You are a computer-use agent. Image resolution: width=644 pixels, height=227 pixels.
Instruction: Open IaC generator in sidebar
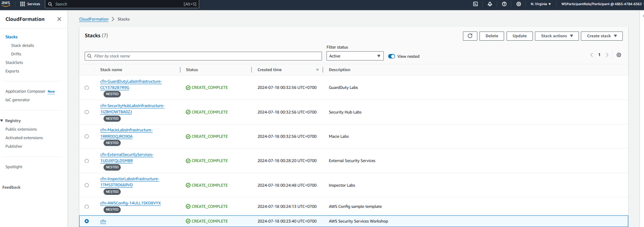tap(18, 100)
